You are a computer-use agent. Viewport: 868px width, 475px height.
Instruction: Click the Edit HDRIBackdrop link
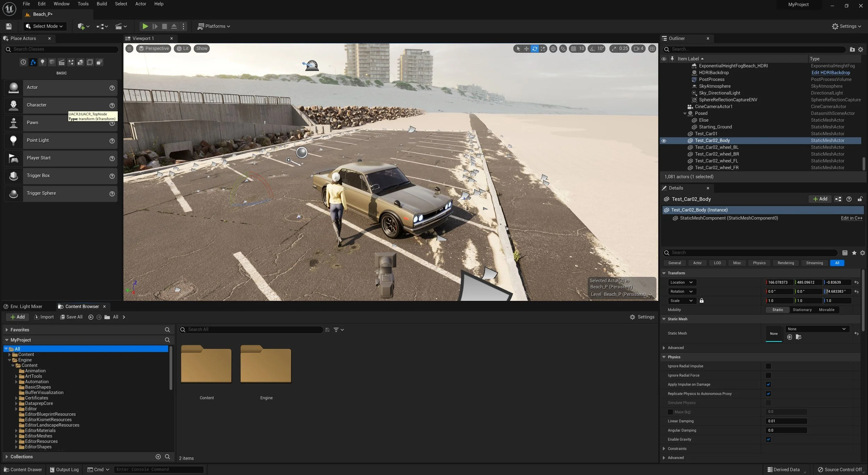[x=831, y=73]
